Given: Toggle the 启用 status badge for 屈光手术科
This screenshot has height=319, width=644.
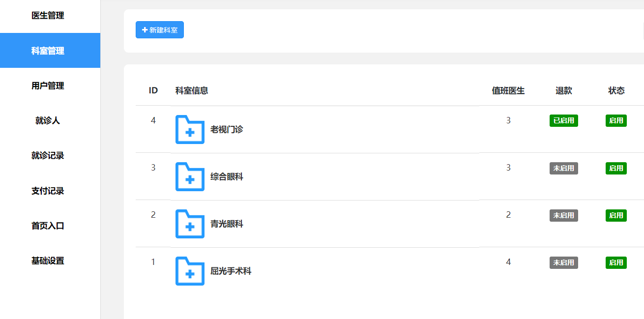Looking at the screenshot, I should [x=616, y=262].
